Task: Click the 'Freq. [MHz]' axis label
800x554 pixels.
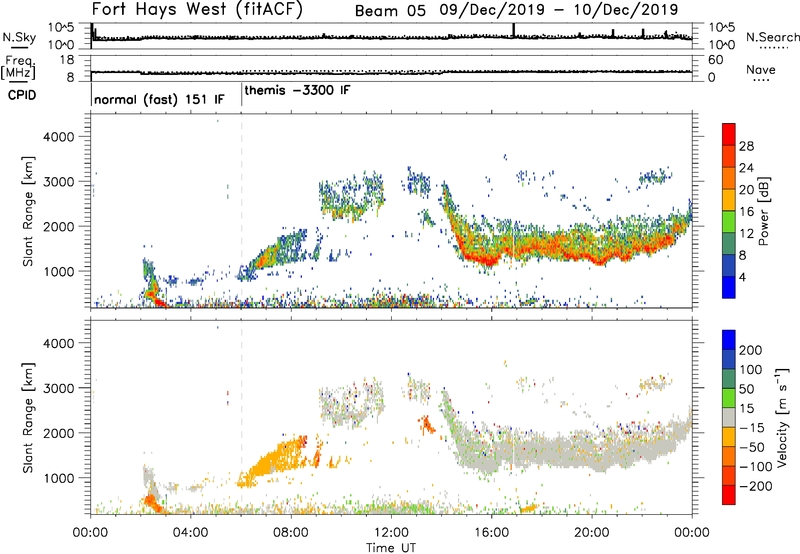Action: pos(18,67)
